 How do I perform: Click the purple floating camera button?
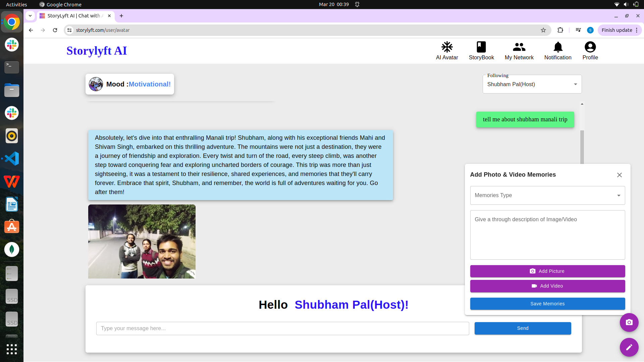pos(629,322)
